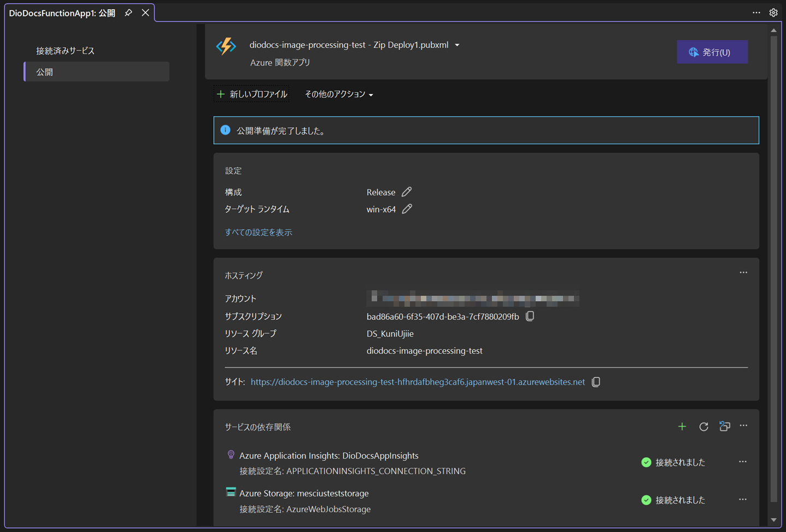Close the DioDocsFunctionApp1 公開 tab

(145, 13)
